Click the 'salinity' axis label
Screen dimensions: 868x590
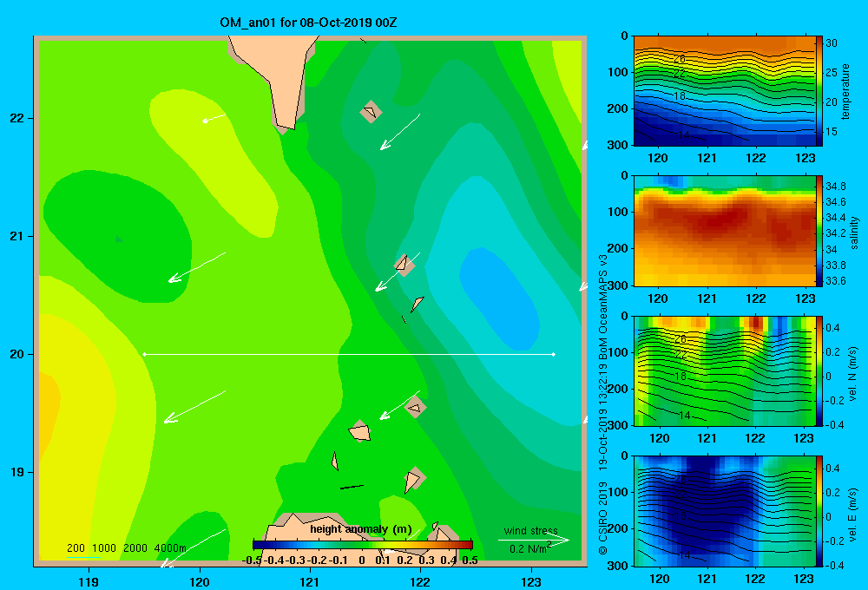[854, 233]
